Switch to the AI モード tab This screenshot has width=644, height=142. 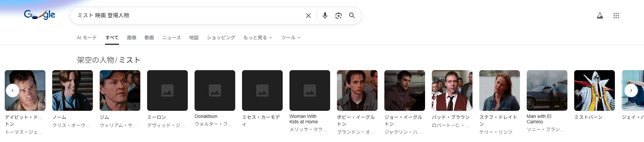87,38
